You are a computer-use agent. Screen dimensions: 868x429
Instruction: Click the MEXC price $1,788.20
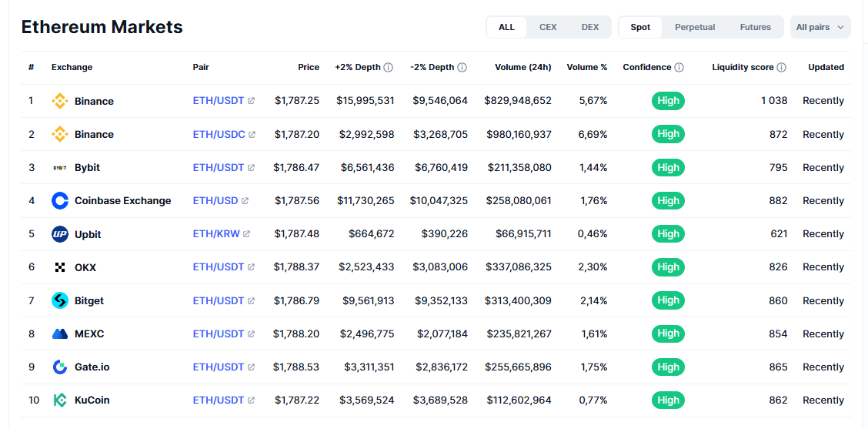pos(296,333)
